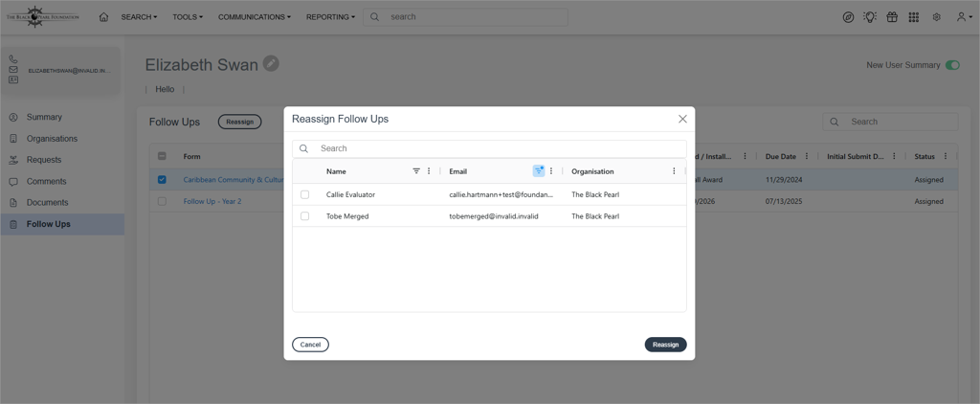This screenshot has height=404, width=980.
Task: Open the Follow Ups sidebar section
Action: click(62, 224)
